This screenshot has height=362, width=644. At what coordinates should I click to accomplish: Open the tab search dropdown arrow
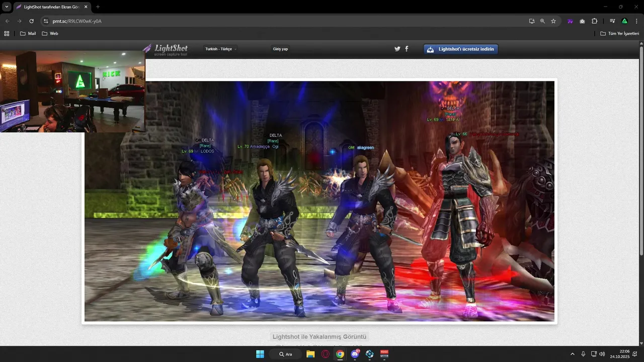pyautogui.click(x=7, y=7)
